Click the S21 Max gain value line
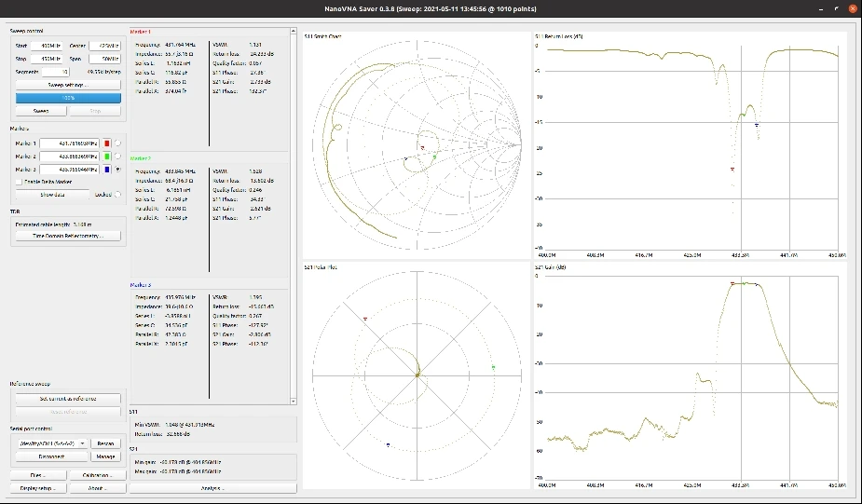Screen dimensions: 862x504 (178, 471)
